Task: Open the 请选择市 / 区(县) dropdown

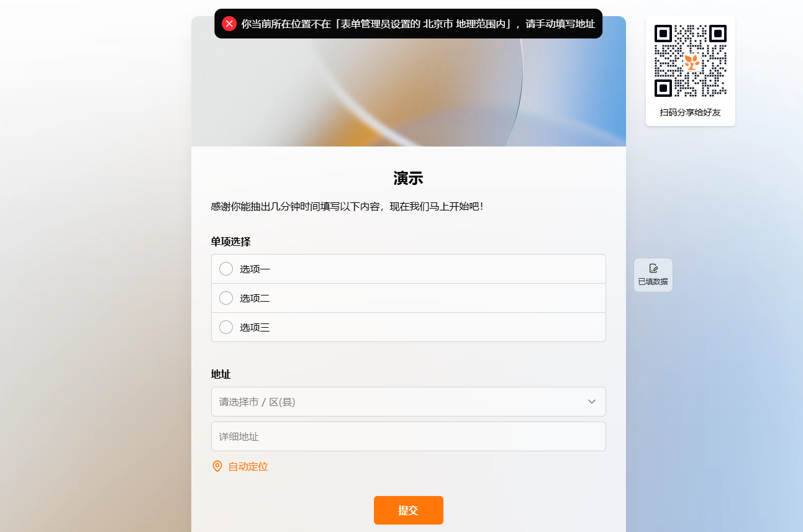Action: (x=408, y=402)
